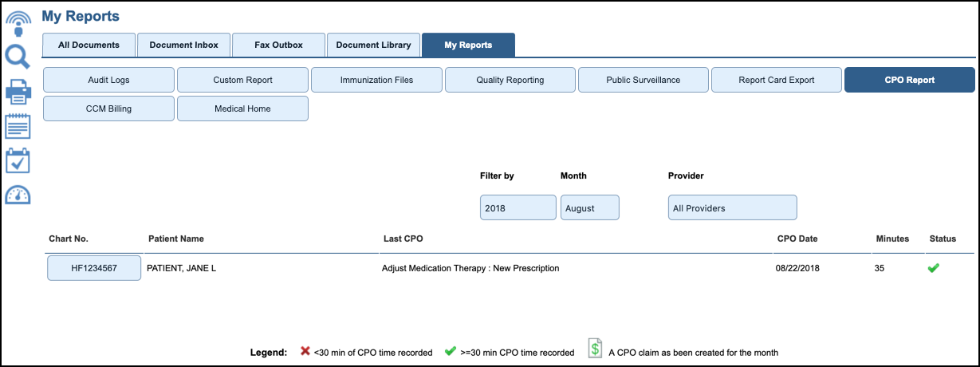Click the Chart No. column header
Screen dimensions: 980x367
coord(69,239)
